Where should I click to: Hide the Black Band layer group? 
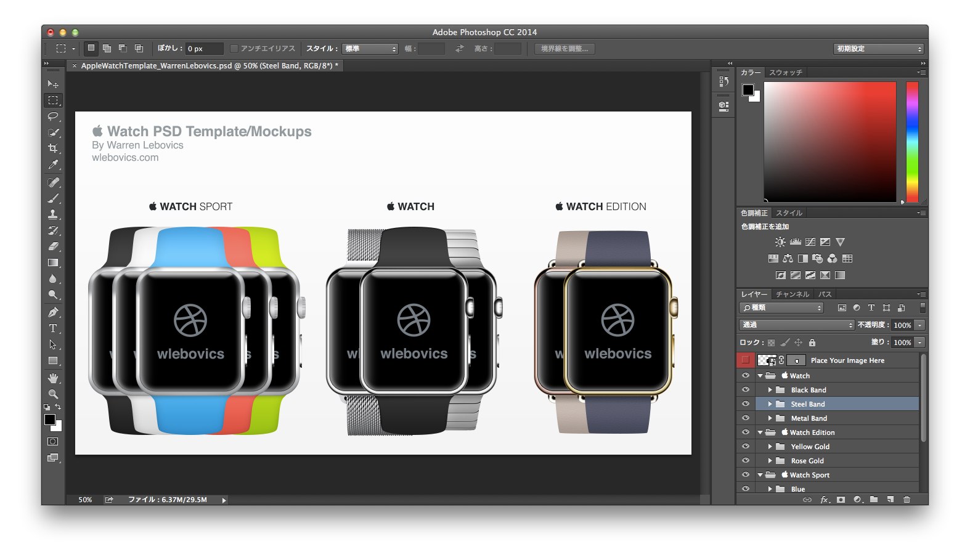coord(746,390)
